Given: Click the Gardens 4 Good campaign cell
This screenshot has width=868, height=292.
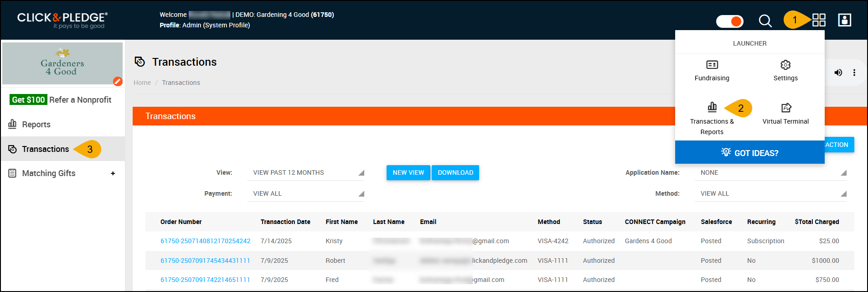Looking at the screenshot, I should pyautogui.click(x=648, y=241).
